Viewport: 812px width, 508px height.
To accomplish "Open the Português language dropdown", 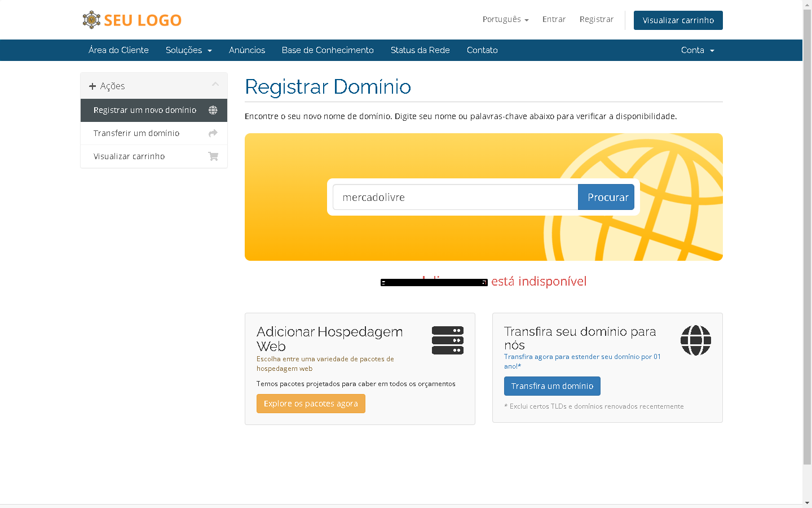I will pyautogui.click(x=505, y=19).
